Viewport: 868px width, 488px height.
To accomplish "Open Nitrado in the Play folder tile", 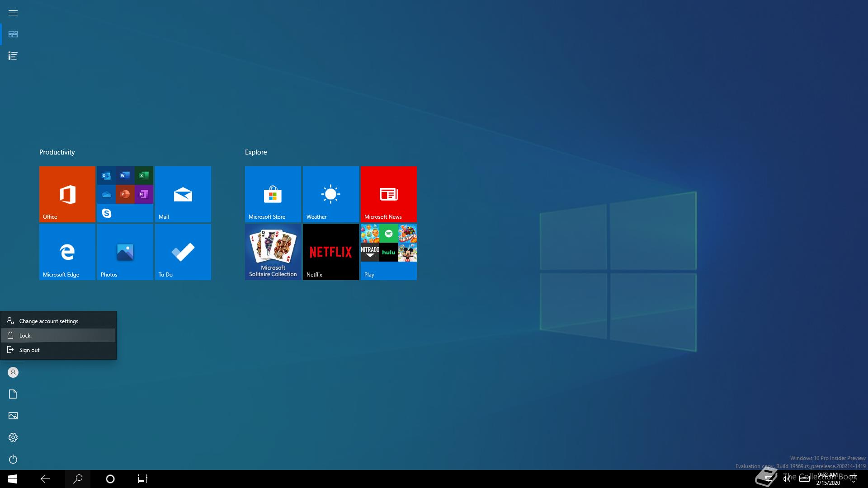I will [370, 252].
